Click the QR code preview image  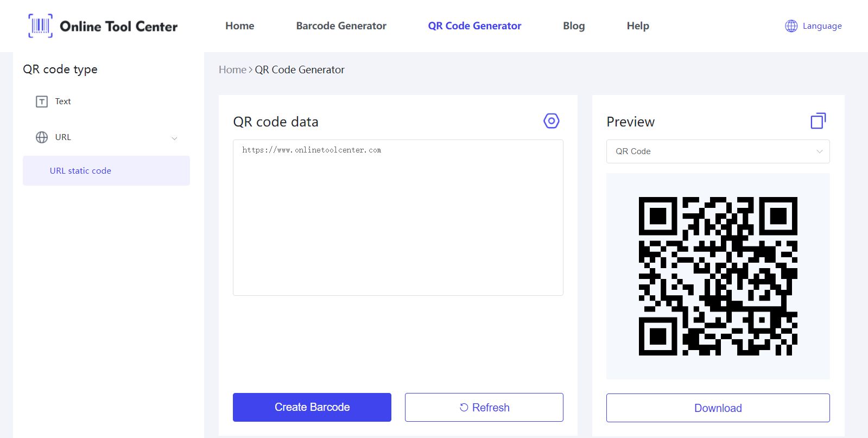(718, 276)
